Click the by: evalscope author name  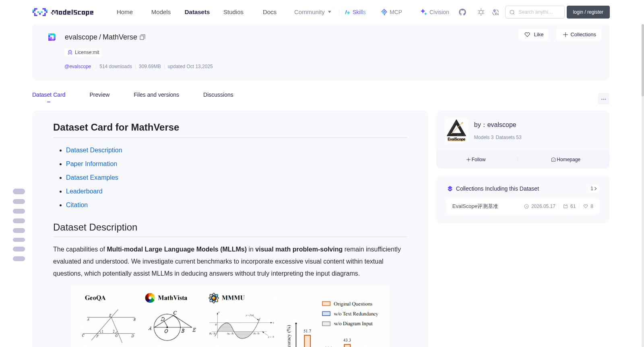point(495,125)
